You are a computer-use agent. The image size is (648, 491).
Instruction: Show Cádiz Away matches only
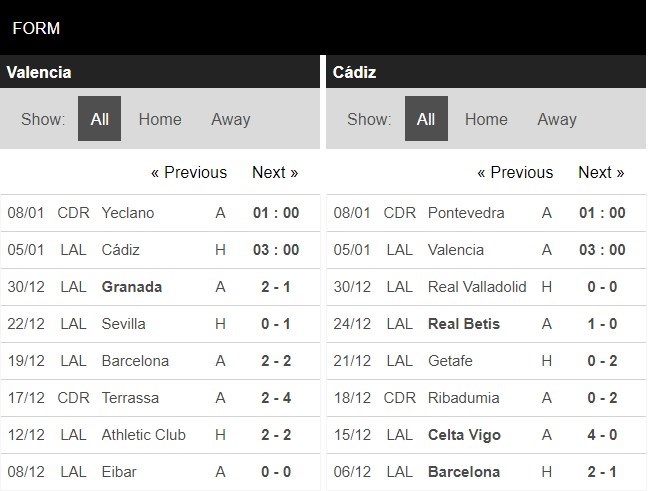(x=557, y=119)
